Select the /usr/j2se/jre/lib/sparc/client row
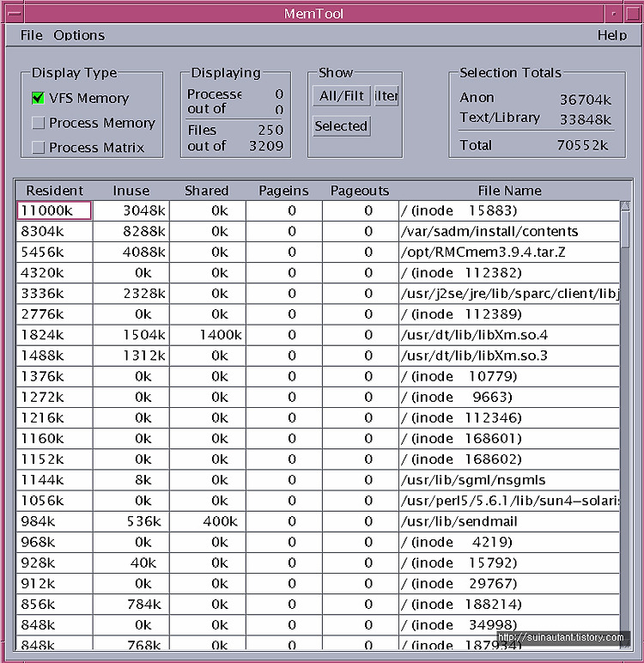Screen dimensions: 644x663 click(318, 294)
